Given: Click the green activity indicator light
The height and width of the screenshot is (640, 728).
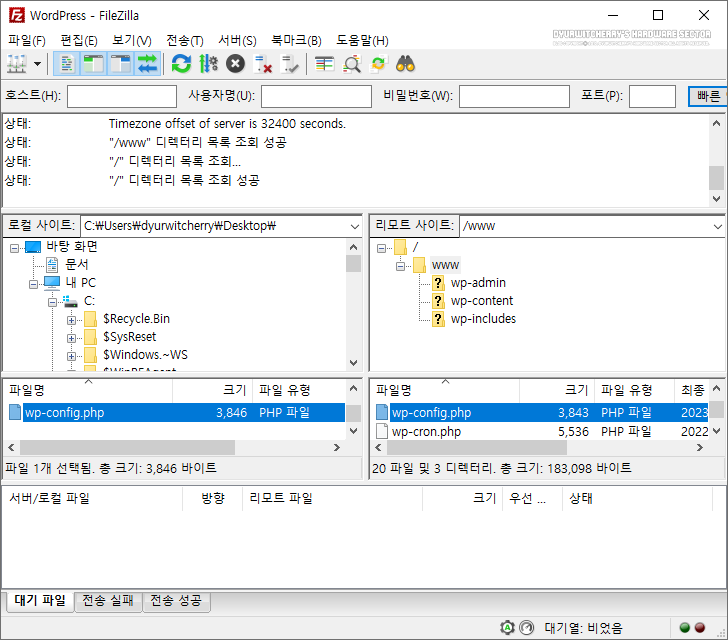Looking at the screenshot, I should 684,628.
